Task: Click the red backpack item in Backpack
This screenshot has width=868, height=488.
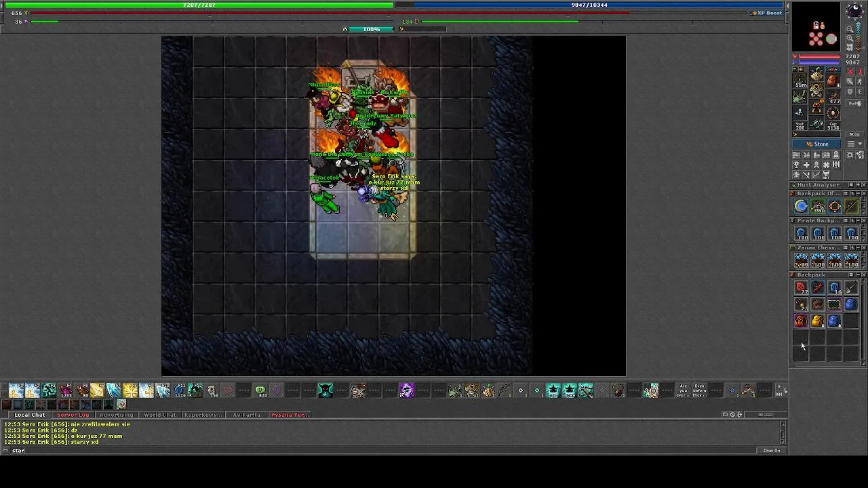Action: pyautogui.click(x=802, y=321)
